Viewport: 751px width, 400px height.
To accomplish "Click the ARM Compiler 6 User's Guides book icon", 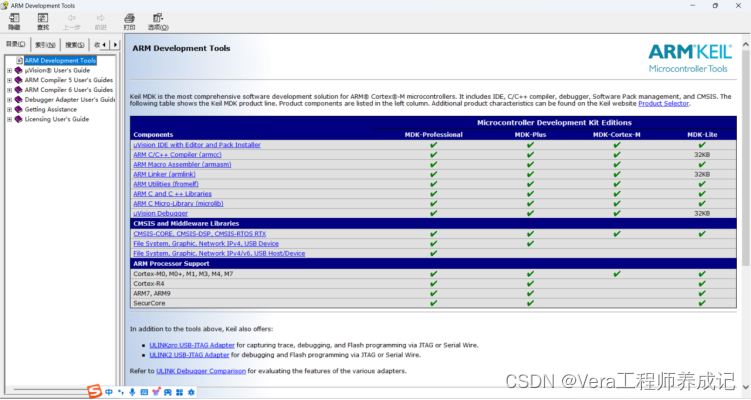I will coord(19,90).
